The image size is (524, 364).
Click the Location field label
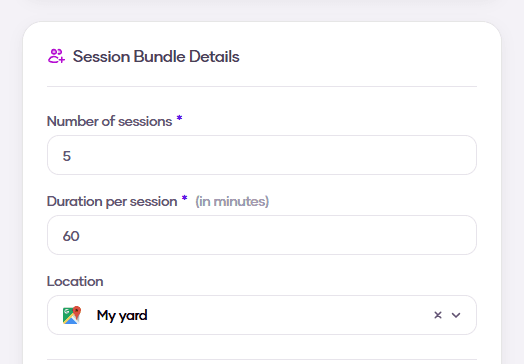click(x=75, y=281)
